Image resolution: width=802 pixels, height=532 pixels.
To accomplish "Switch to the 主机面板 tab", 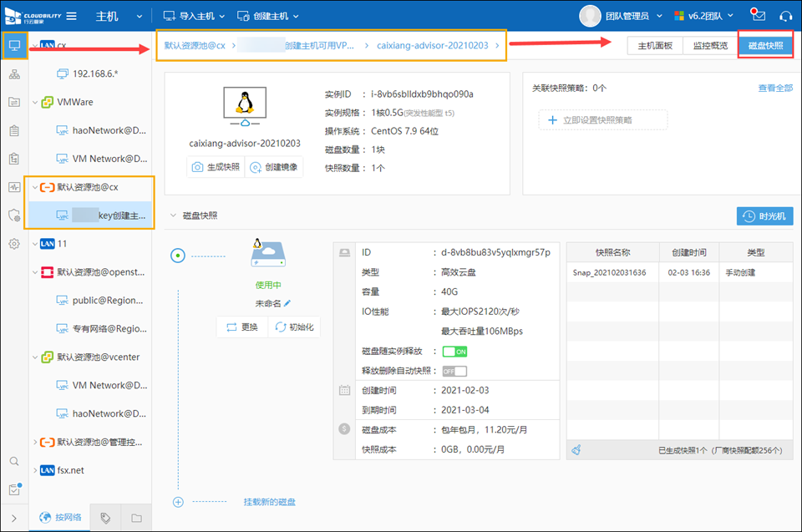I will click(x=655, y=46).
